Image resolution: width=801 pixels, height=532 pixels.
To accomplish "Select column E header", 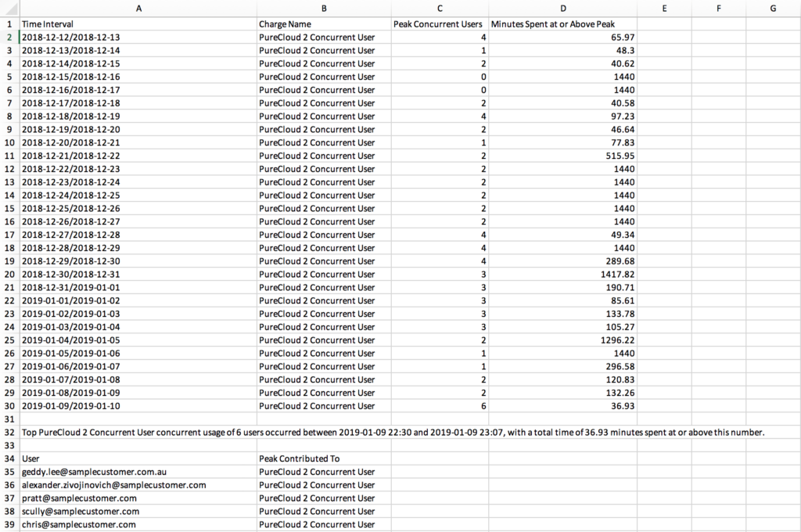I will (x=664, y=8).
